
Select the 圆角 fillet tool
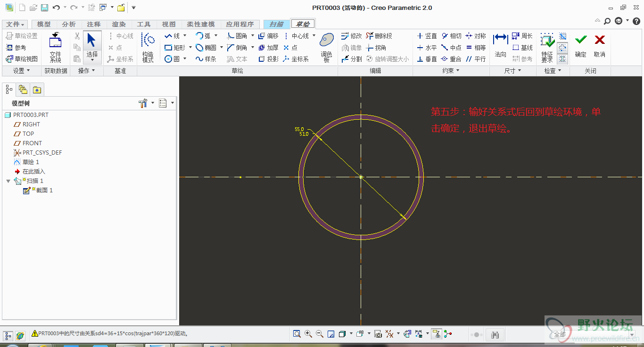tap(237, 36)
